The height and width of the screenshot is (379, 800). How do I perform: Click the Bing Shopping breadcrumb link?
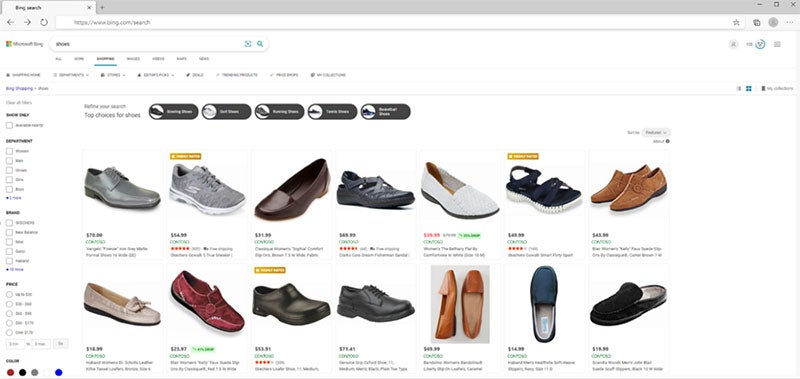pos(19,89)
